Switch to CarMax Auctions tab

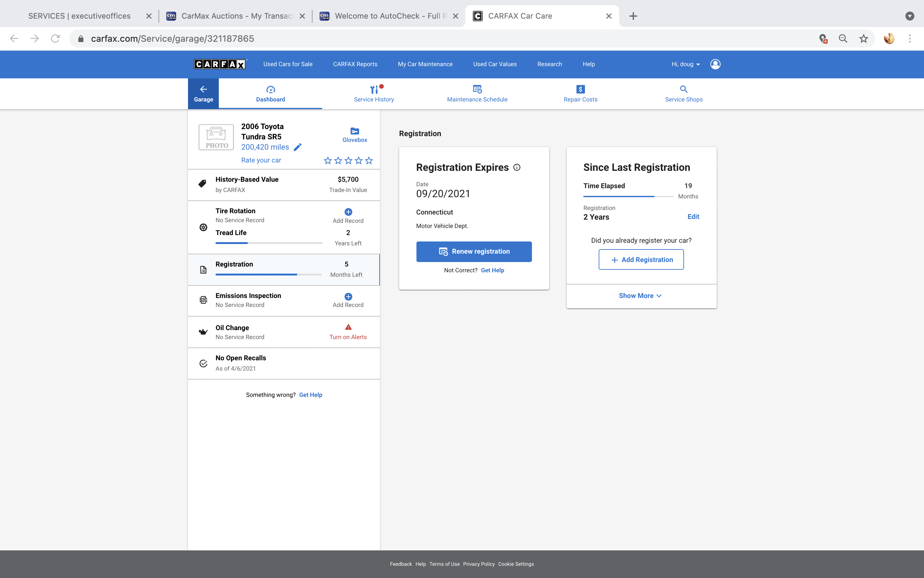coord(235,16)
